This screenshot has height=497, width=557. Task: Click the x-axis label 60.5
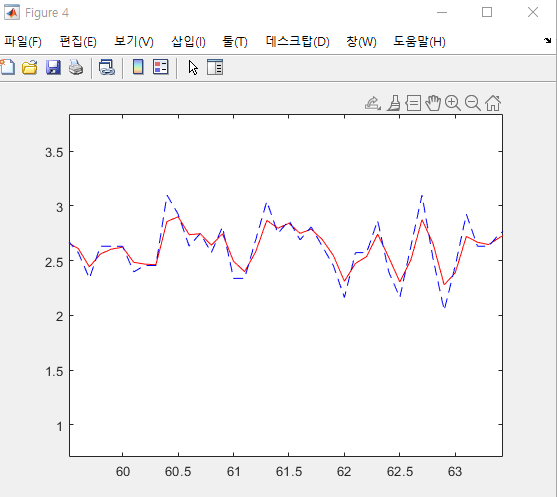coord(178,472)
